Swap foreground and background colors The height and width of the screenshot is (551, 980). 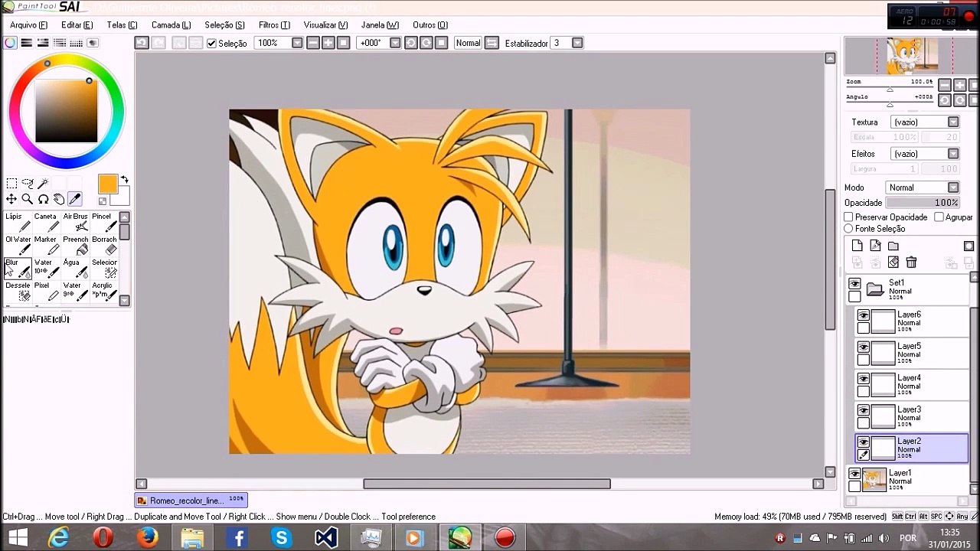tap(125, 180)
